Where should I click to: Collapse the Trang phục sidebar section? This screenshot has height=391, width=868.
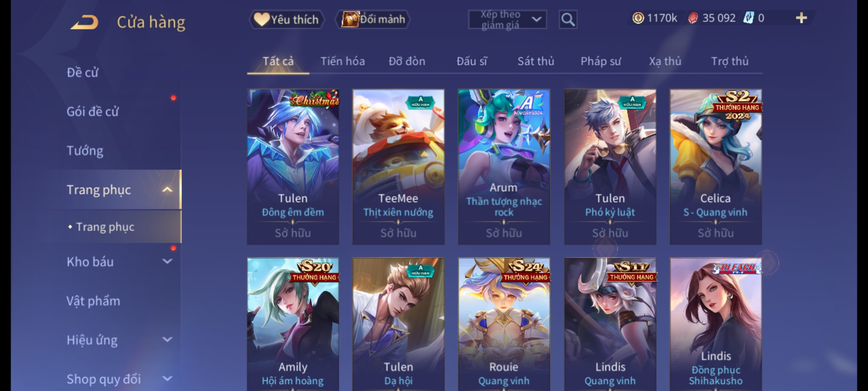[167, 190]
